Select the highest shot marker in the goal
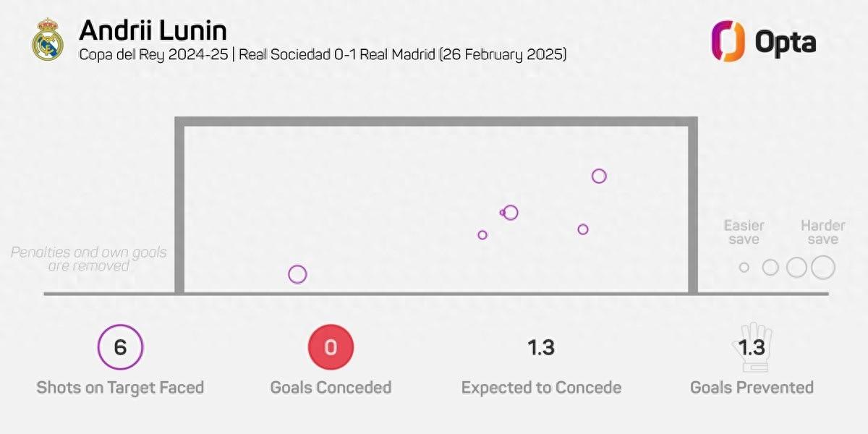868x434 pixels. pyautogui.click(x=598, y=176)
